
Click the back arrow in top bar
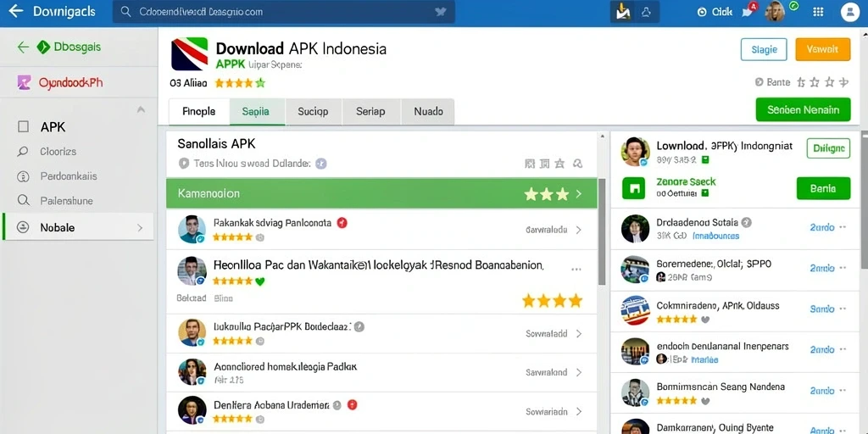pyautogui.click(x=16, y=11)
